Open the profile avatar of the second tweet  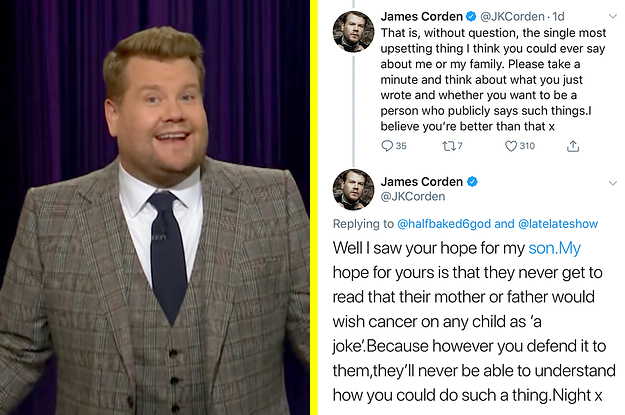coord(353,189)
